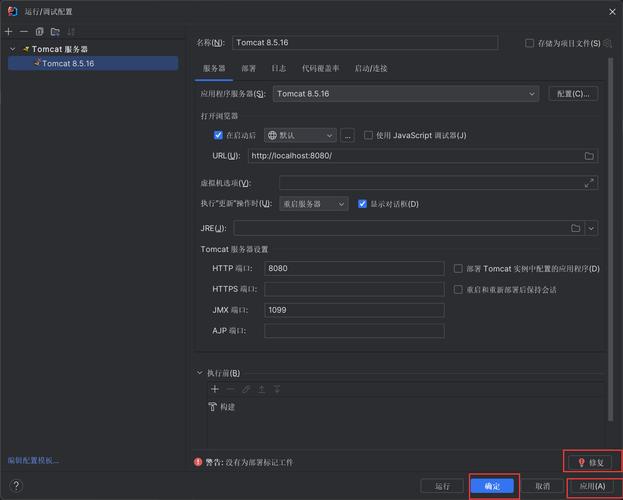This screenshot has width=623, height=500.
Task: Open on update action restart server dropdown
Action: tap(314, 204)
